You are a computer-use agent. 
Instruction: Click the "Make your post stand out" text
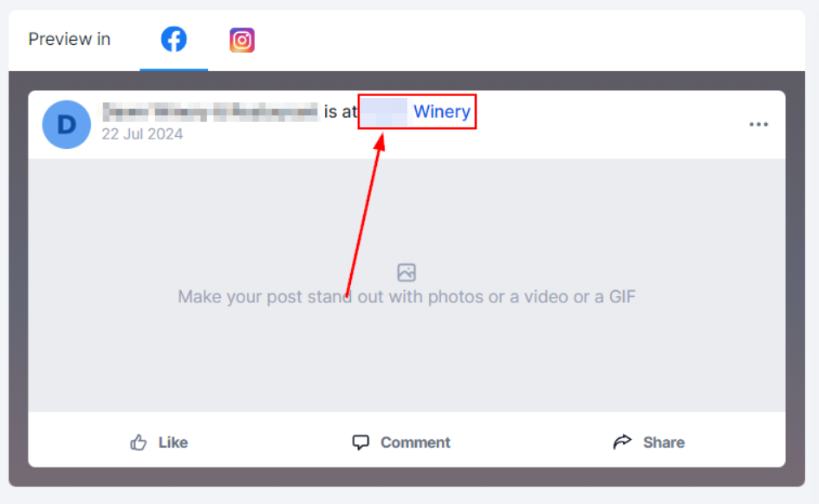[x=406, y=296]
